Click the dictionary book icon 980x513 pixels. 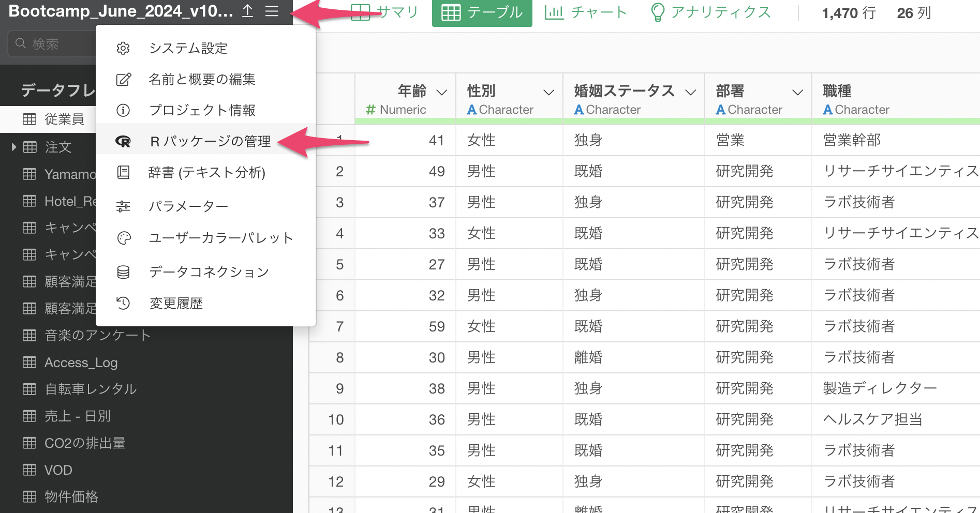[x=123, y=172]
